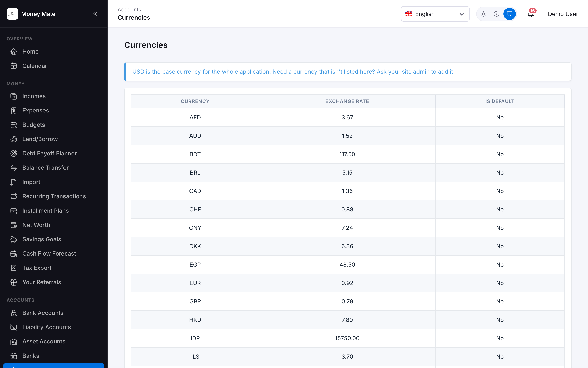Open the English language dropdown
This screenshot has width=588, height=368.
[435, 14]
